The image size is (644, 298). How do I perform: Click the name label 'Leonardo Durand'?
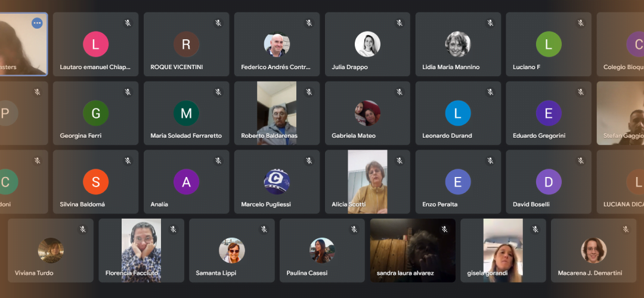[x=447, y=135]
